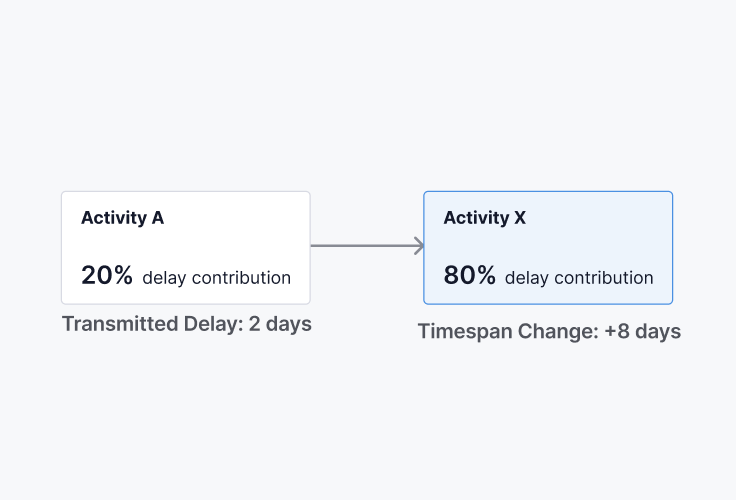Click the 20% value in Activity A
The image size is (736, 500).
pos(107,275)
